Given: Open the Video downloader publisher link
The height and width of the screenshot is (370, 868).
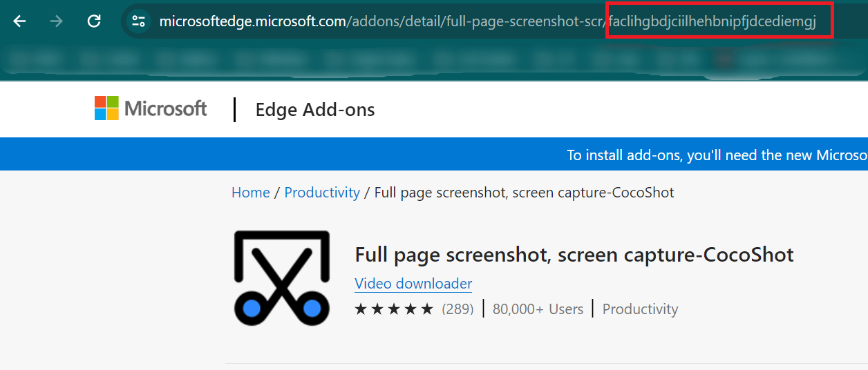Looking at the screenshot, I should tap(413, 284).
